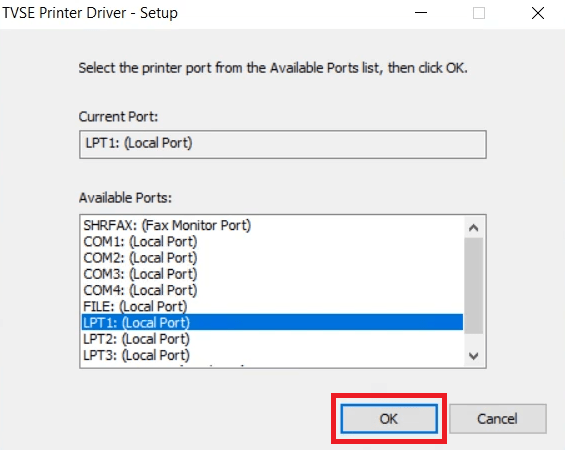This screenshot has width=565, height=450.
Task: Click the disabled maximize window icon
Action: pyautogui.click(x=479, y=13)
